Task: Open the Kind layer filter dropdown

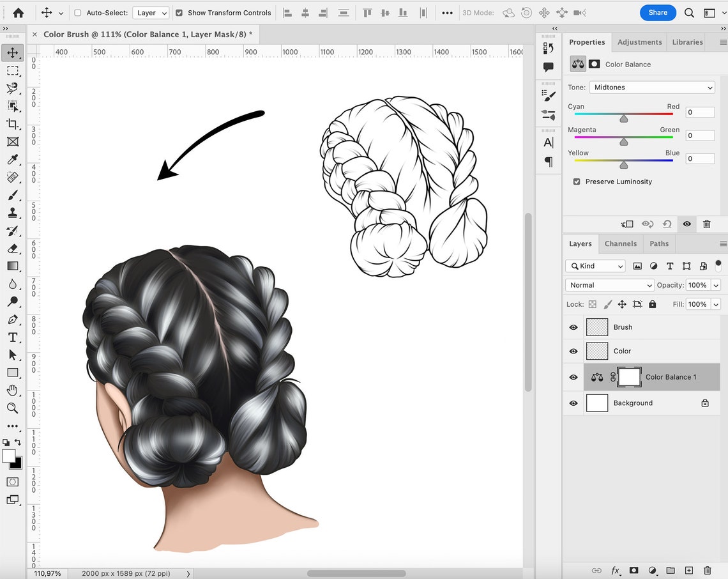Action: (595, 266)
